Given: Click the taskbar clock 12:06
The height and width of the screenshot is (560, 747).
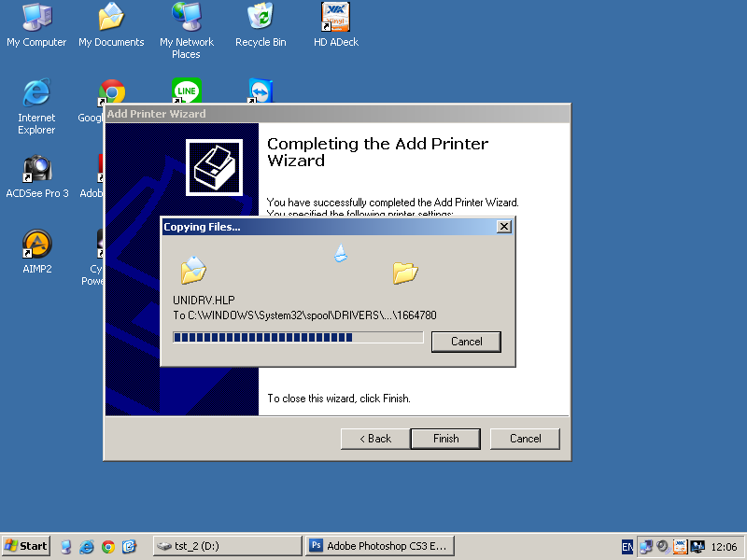Looking at the screenshot, I should (x=724, y=547).
